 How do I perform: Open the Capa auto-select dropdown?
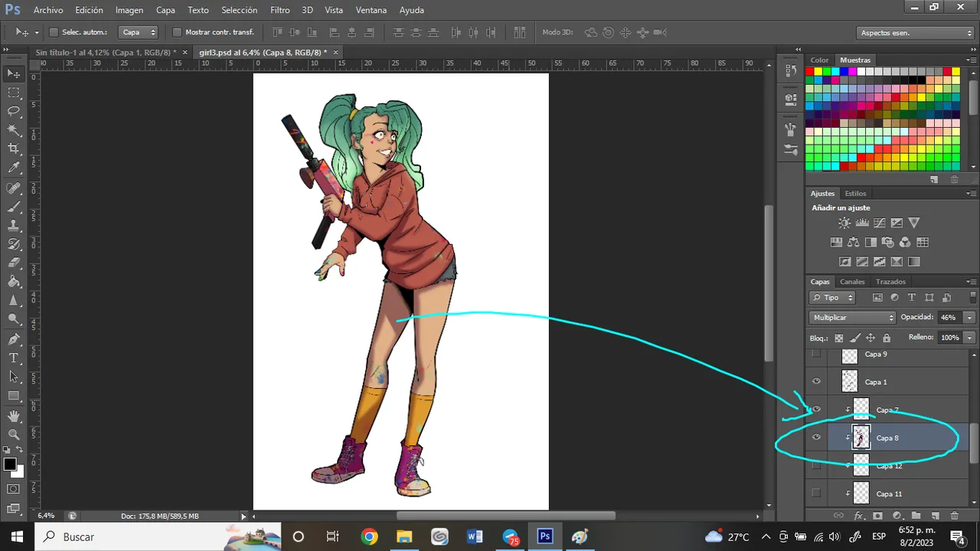139,32
